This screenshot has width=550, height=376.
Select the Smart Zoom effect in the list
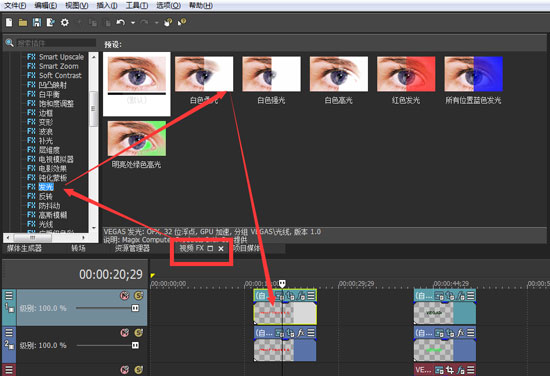(59, 66)
